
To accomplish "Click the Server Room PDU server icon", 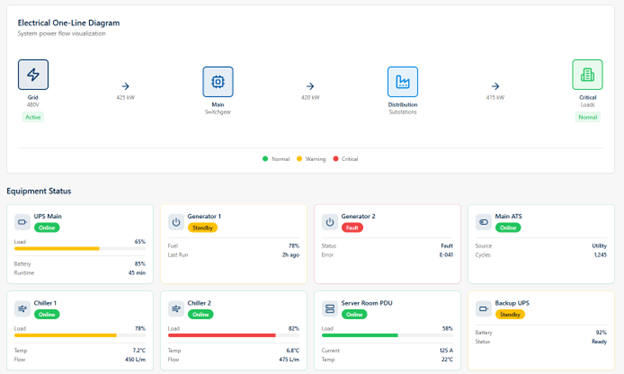I will click(x=330, y=309).
